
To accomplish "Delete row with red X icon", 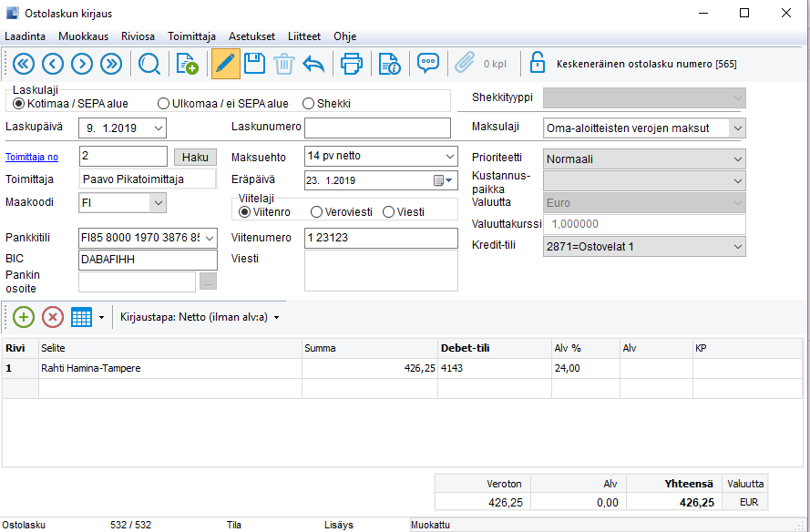I will [x=53, y=317].
